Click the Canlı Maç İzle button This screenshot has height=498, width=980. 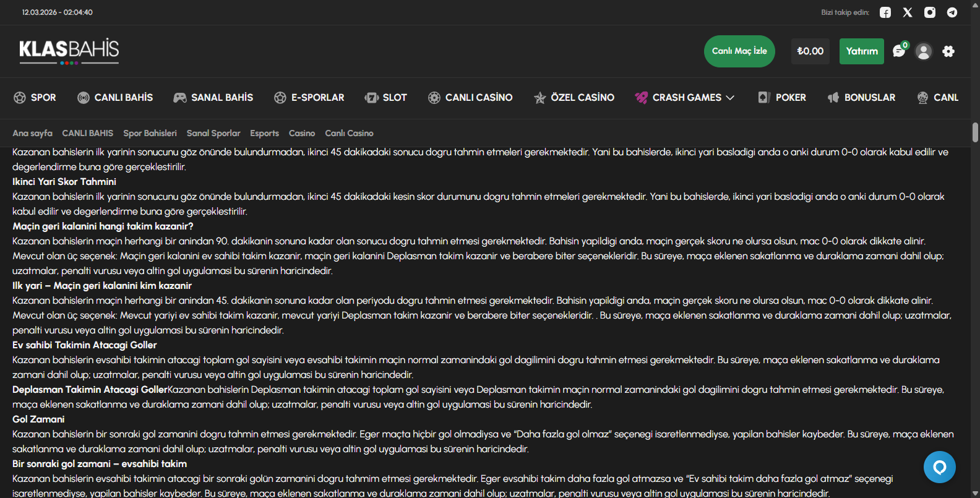click(x=739, y=51)
